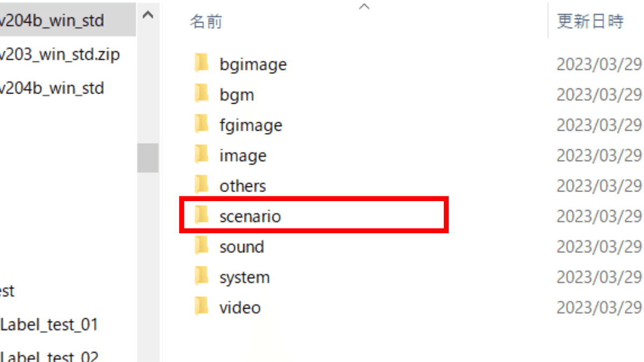644x362 pixels.
Task: Select the system folder icon
Action: pyautogui.click(x=202, y=277)
